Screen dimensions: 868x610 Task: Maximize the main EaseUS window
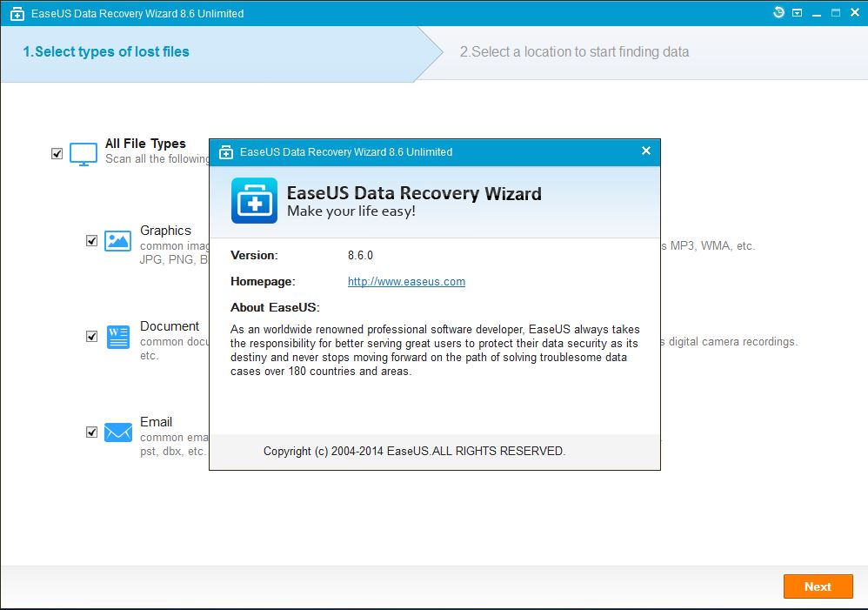[836, 13]
